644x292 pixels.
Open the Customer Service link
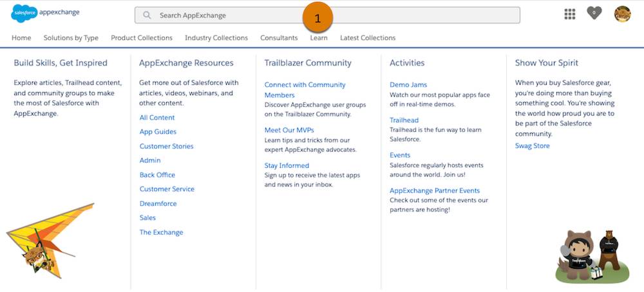[x=167, y=189]
